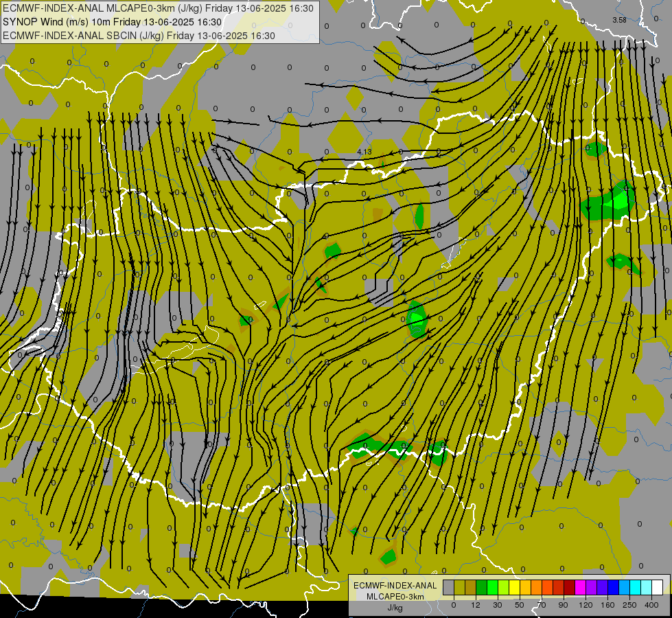The width and height of the screenshot is (672, 618).
Task: Click the brownish swatch left of the 12 tick
Action: point(471,587)
